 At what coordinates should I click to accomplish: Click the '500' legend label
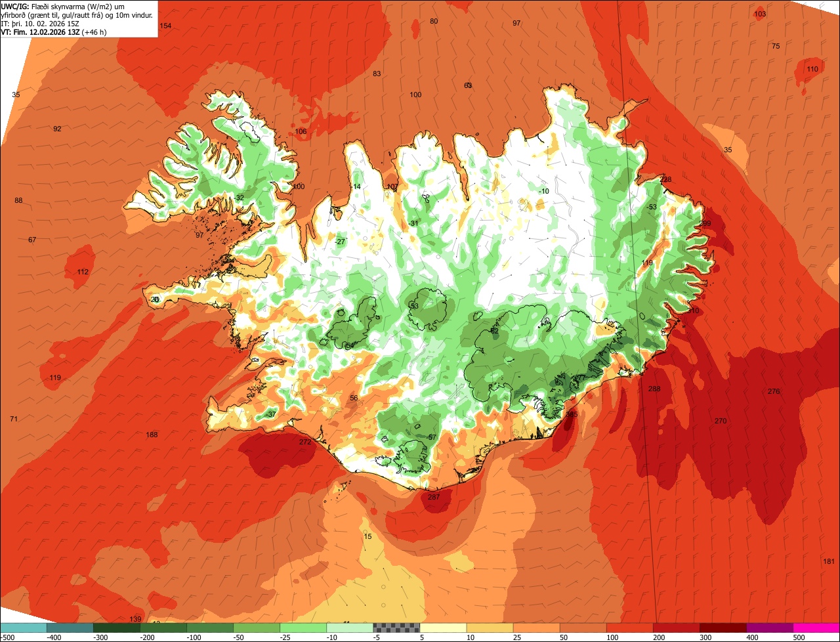pyautogui.click(x=799, y=637)
